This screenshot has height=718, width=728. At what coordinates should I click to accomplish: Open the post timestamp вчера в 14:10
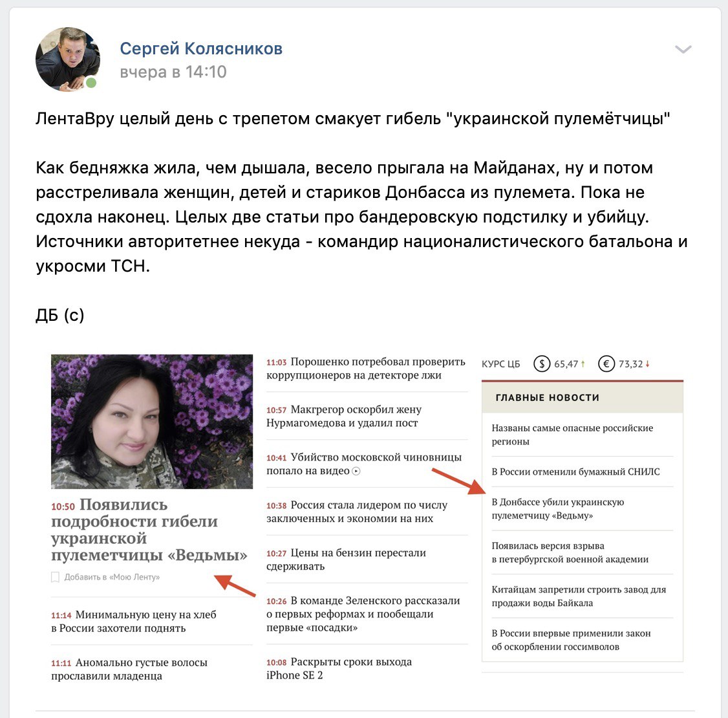173,72
